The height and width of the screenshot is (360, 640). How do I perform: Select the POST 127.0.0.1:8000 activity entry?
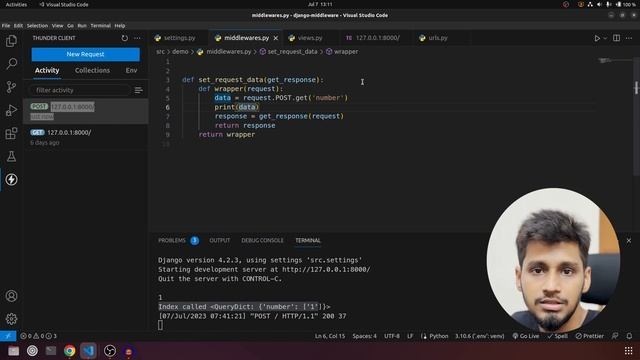(86, 111)
